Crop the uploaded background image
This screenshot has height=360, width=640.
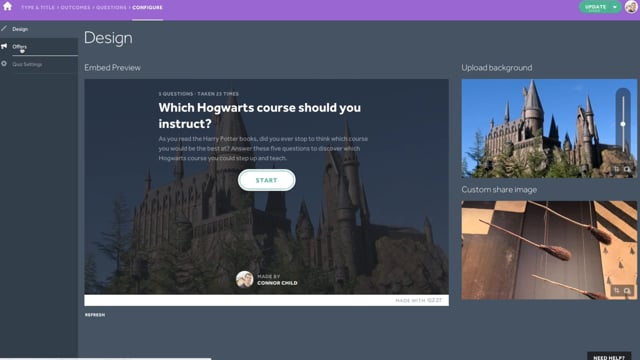617,169
